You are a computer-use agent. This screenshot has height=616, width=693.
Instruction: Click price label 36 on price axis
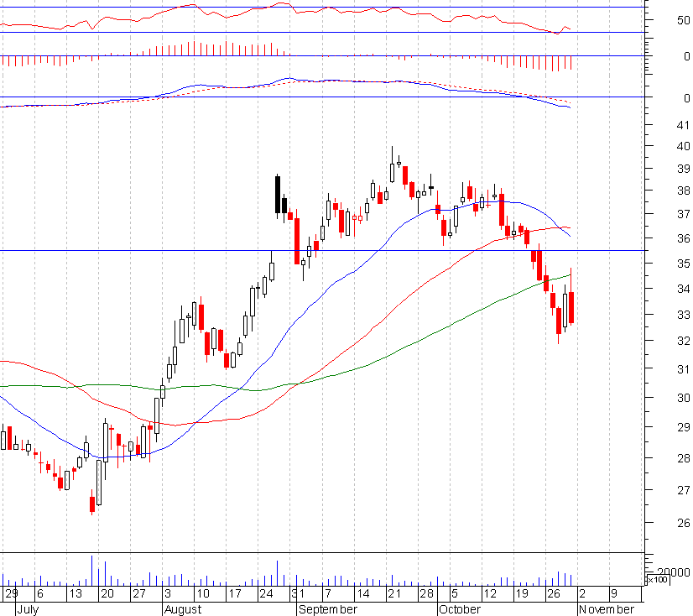(683, 238)
